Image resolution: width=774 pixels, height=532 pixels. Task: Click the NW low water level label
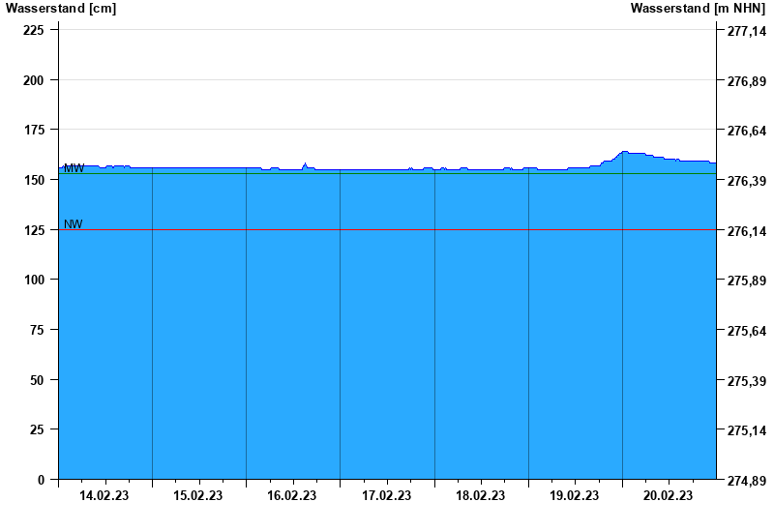tap(74, 224)
